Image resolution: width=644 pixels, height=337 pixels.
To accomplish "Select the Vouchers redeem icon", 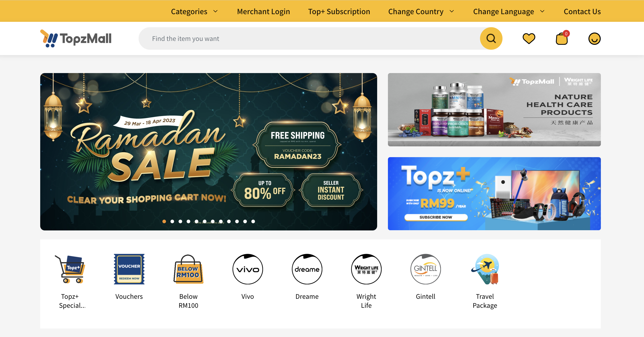I will (129, 269).
